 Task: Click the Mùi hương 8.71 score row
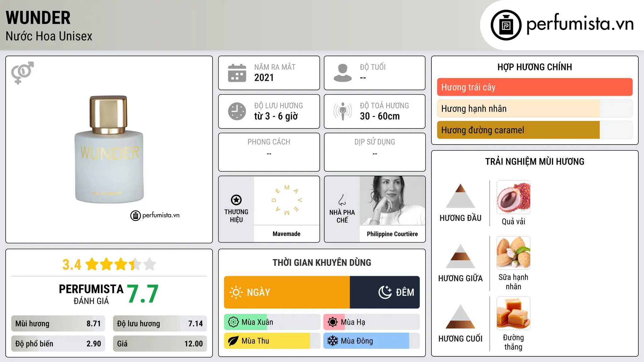58,324
